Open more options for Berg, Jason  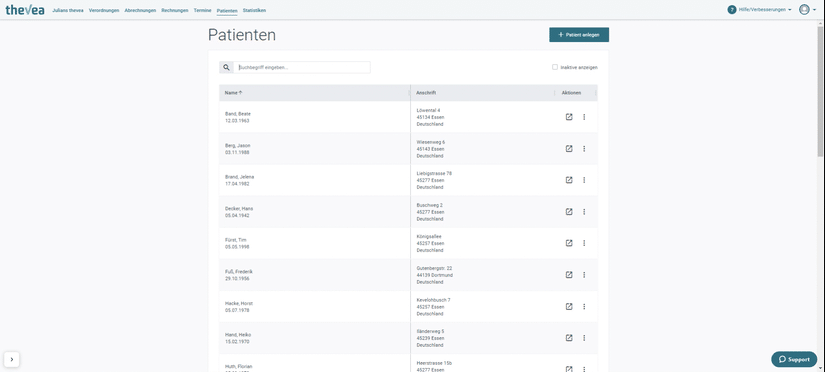click(584, 149)
